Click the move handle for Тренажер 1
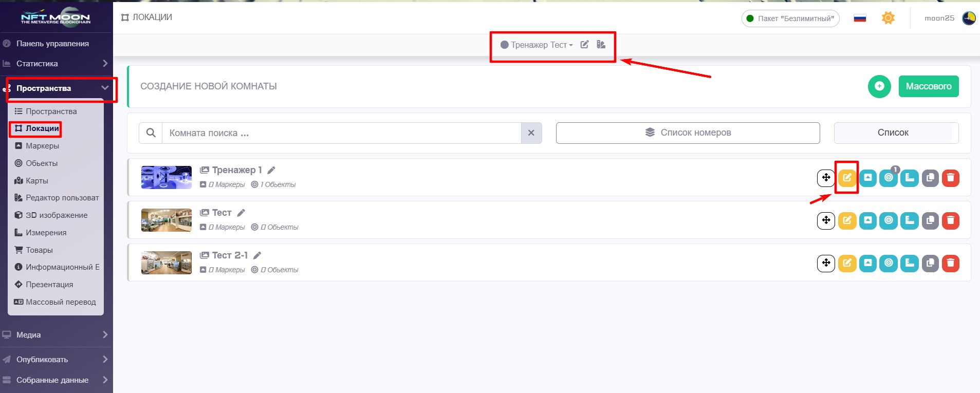 [x=826, y=178]
